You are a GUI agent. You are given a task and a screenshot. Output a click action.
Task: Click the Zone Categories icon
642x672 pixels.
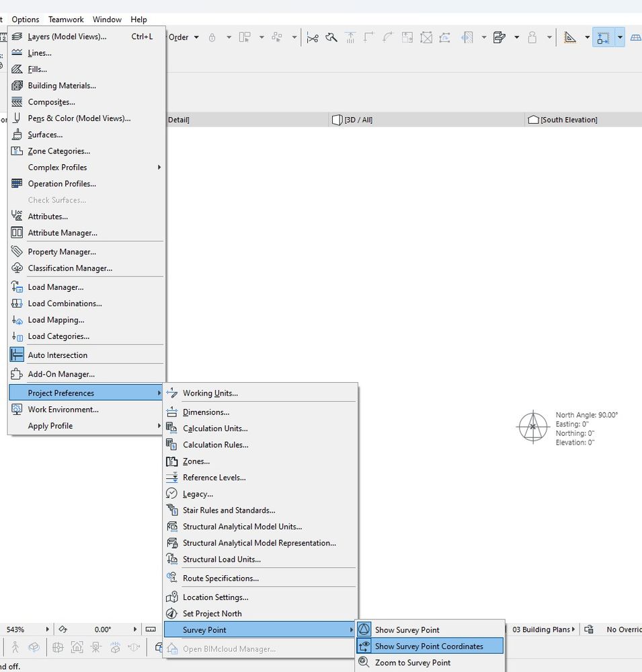pos(17,151)
